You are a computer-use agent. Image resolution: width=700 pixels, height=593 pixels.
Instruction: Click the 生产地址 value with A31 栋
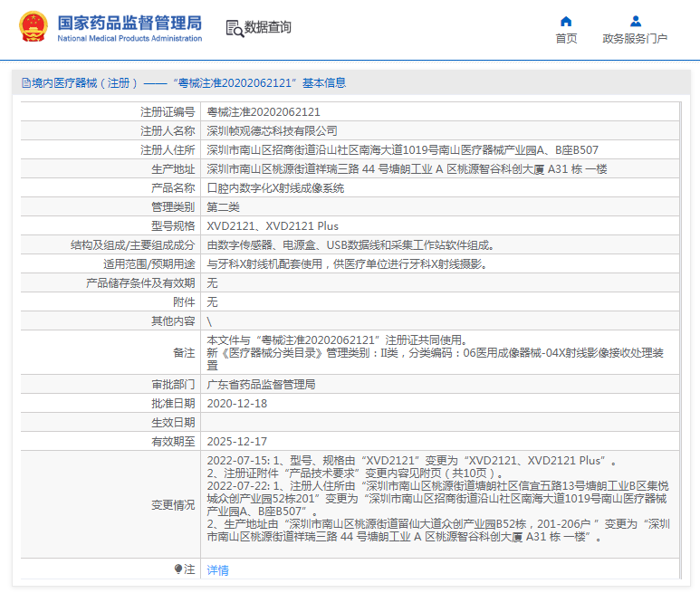click(x=407, y=169)
